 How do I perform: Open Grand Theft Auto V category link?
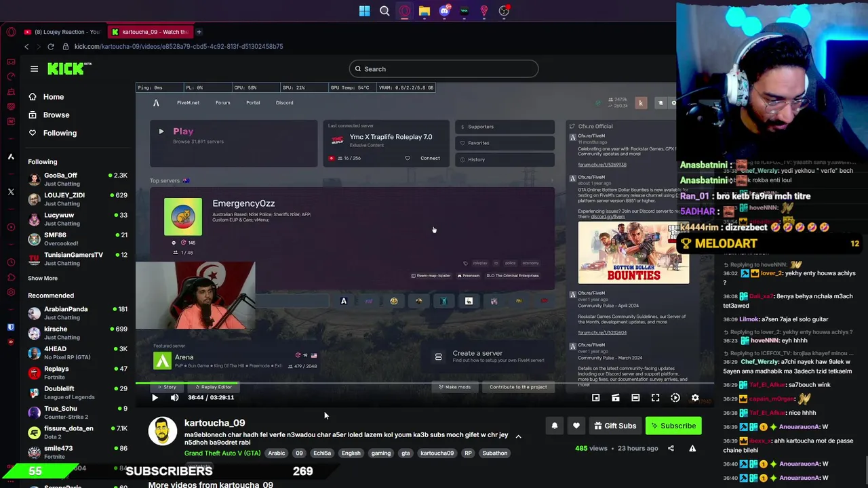[222, 453]
